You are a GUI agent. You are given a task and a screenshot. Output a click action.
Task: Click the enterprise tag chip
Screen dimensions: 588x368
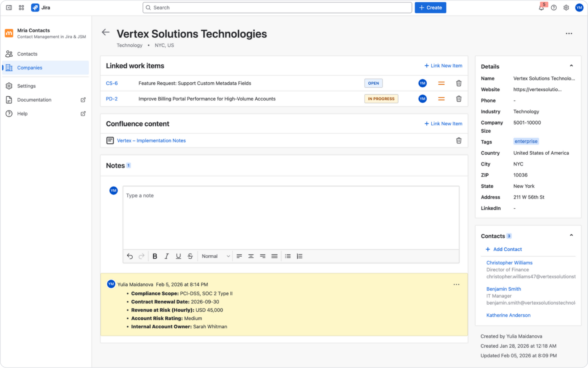(x=526, y=141)
